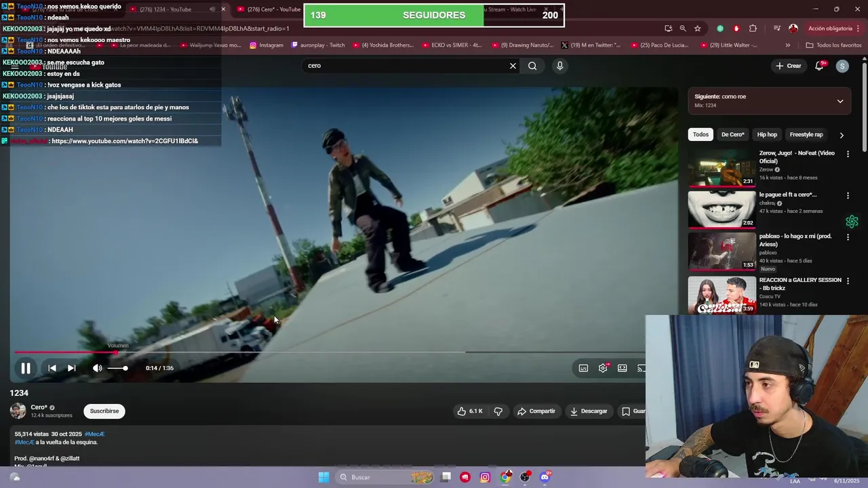Show more filter chips with the arrow
Viewport: 868px width, 488px height.
[x=842, y=135]
